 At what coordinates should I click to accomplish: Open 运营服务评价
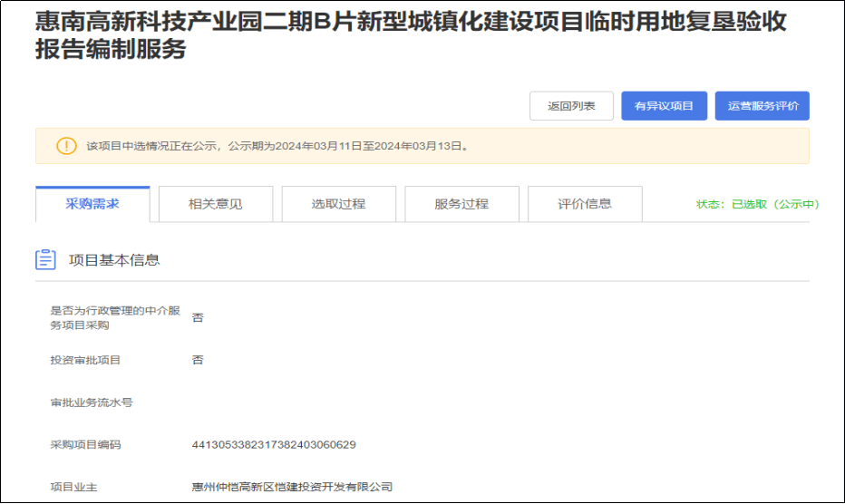(x=762, y=106)
